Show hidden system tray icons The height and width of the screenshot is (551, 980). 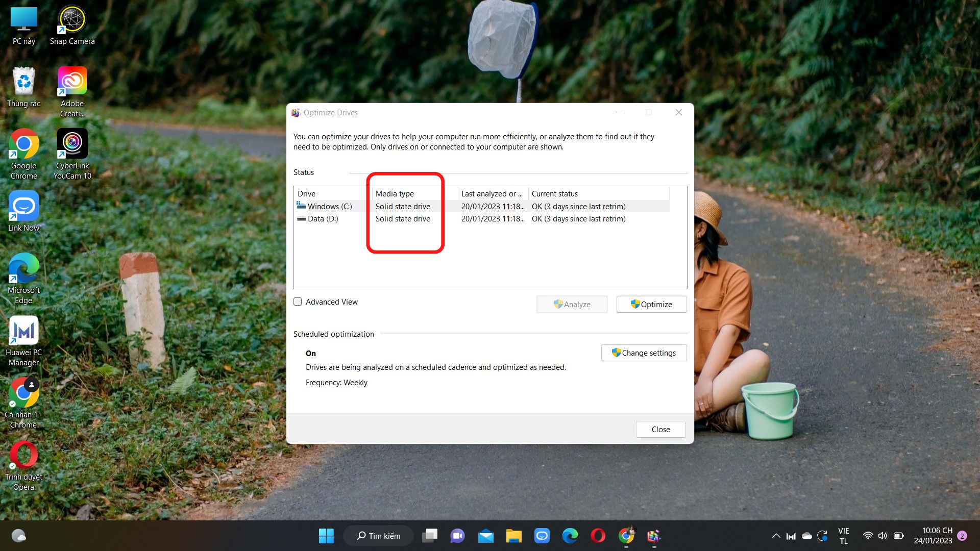pos(776,536)
